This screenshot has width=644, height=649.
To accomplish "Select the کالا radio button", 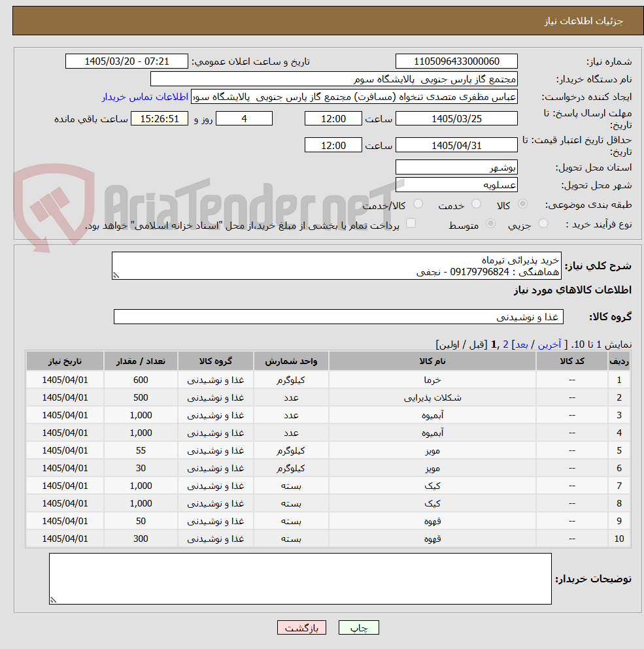I will [522, 204].
